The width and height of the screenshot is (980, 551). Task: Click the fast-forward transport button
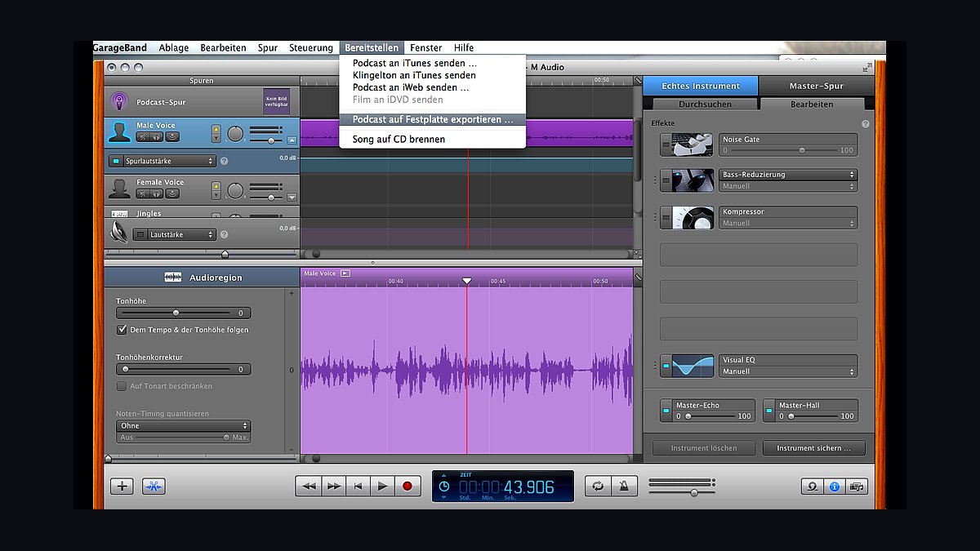click(333, 486)
